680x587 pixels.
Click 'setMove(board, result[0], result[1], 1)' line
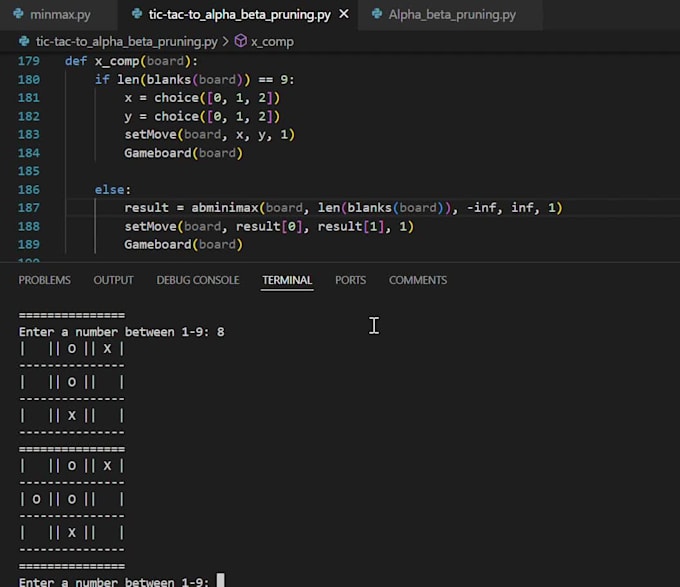click(269, 226)
